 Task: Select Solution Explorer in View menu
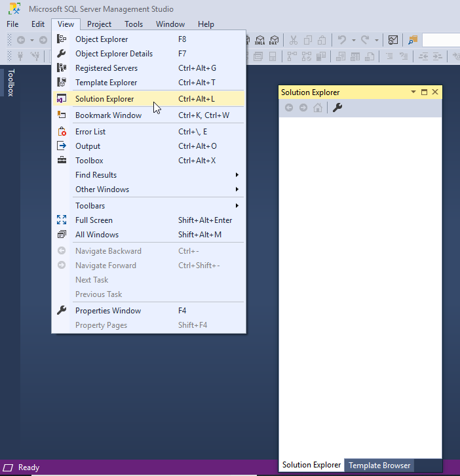[149, 99]
